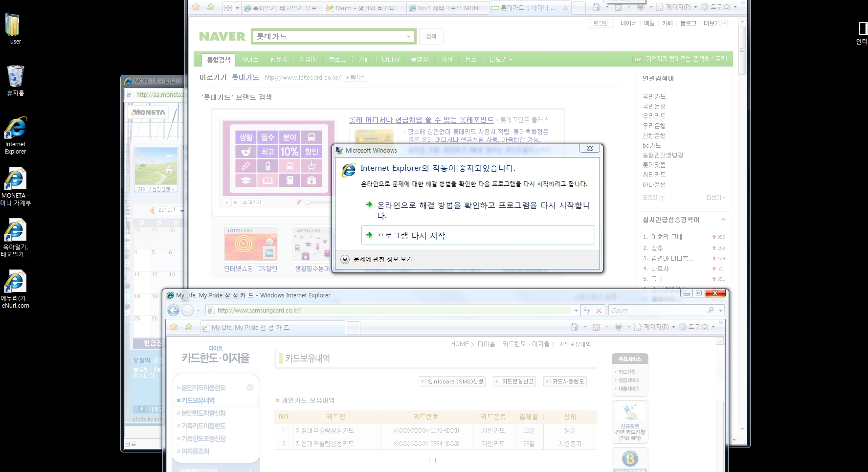Click 카드사용한도 button

point(565,381)
